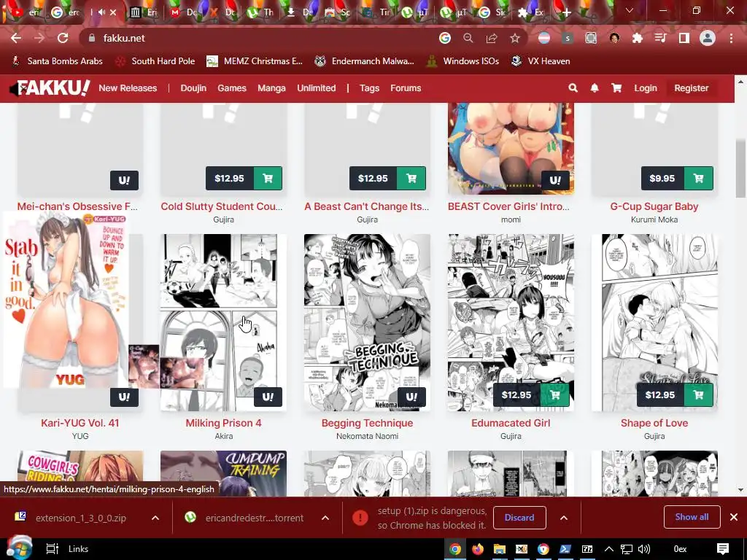
Task: Open the Chrome profile avatar
Action: (x=708, y=38)
